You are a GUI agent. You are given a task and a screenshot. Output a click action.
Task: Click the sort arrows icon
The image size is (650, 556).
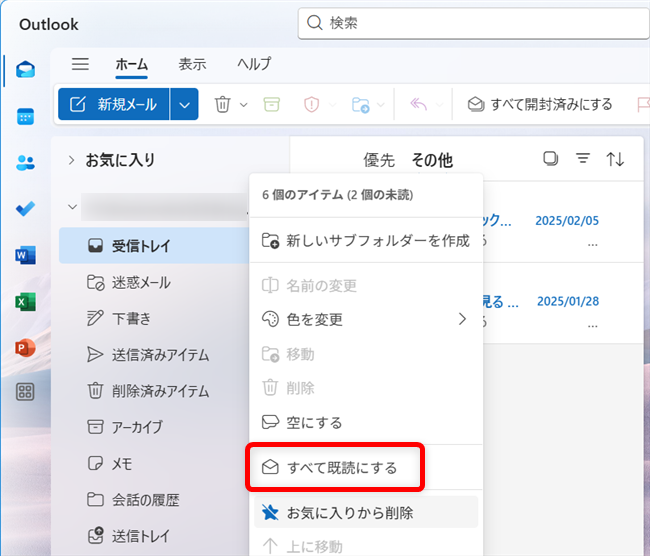pos(615,159)
